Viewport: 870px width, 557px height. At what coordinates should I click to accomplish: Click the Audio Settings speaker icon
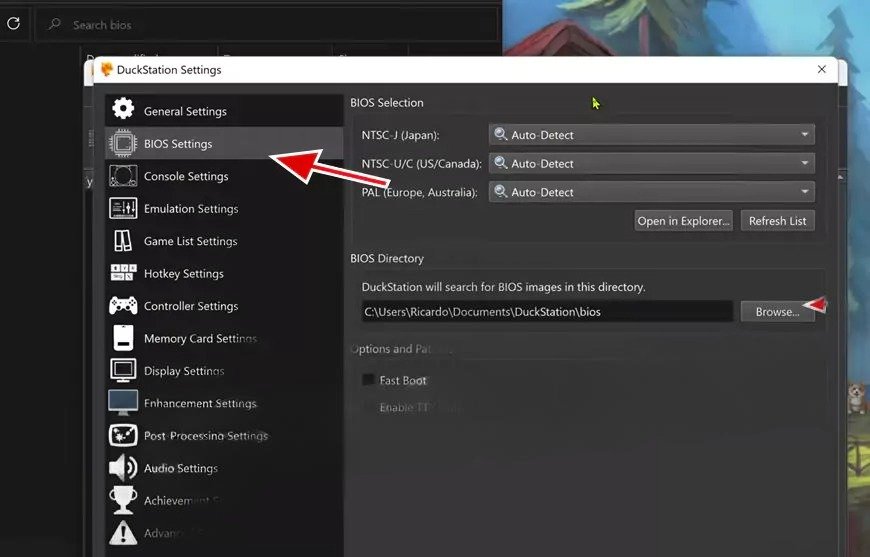pos(123,468)
